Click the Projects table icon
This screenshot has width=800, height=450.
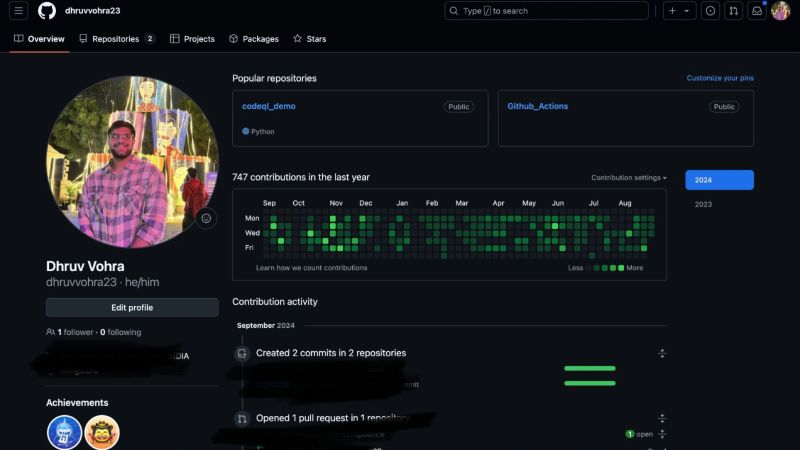174,39
